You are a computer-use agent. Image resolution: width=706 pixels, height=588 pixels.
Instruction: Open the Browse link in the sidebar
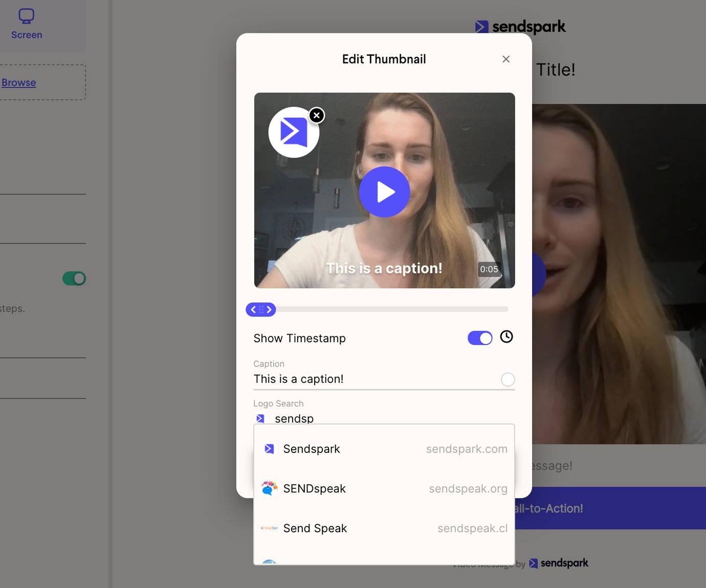click(19, 82)
